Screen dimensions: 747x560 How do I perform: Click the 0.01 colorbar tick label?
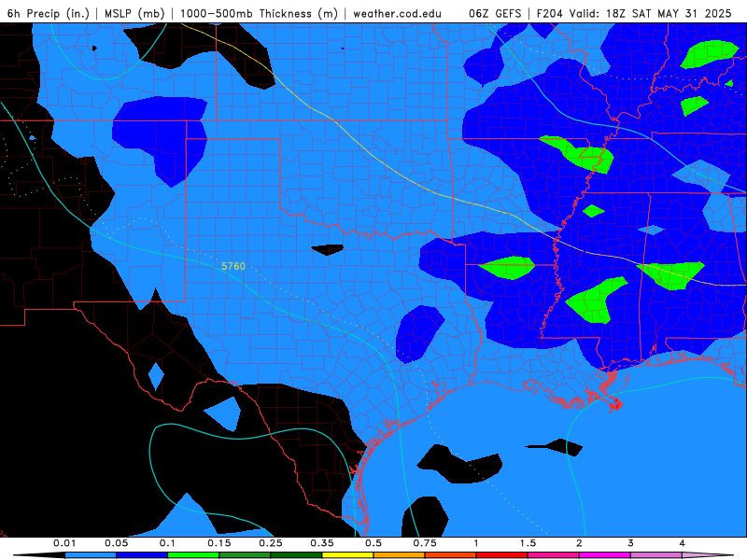click(x=64, y=543)
